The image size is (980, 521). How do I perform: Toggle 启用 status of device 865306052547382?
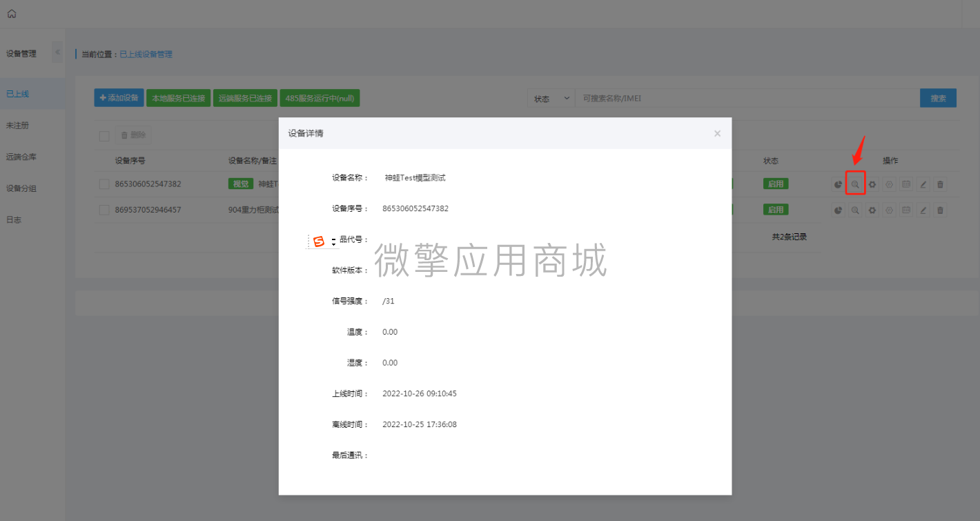[776, 184]
